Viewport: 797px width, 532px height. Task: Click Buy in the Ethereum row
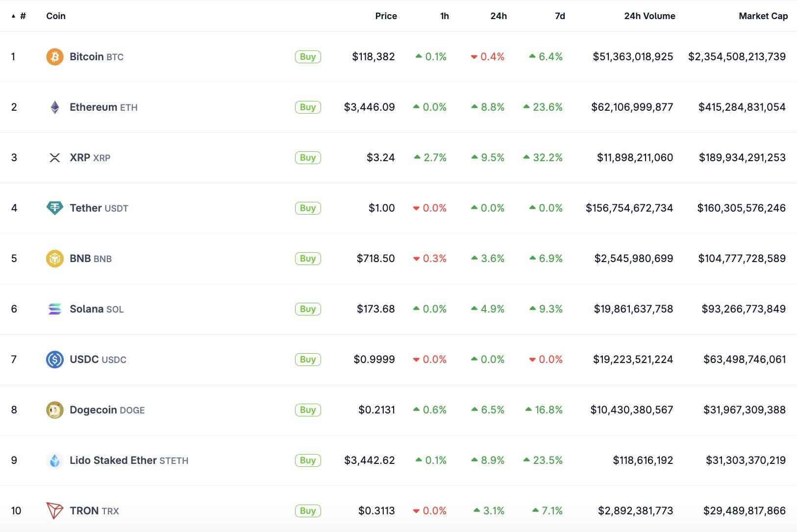[308, 107]
